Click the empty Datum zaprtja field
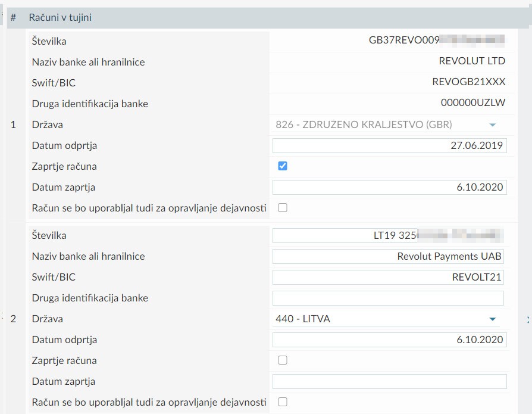 click(x=389, y=381)
